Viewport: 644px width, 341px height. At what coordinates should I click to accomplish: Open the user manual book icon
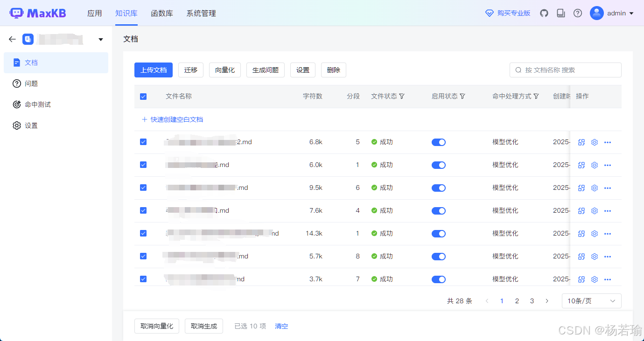pyautogui.click(x=561, y=13)
